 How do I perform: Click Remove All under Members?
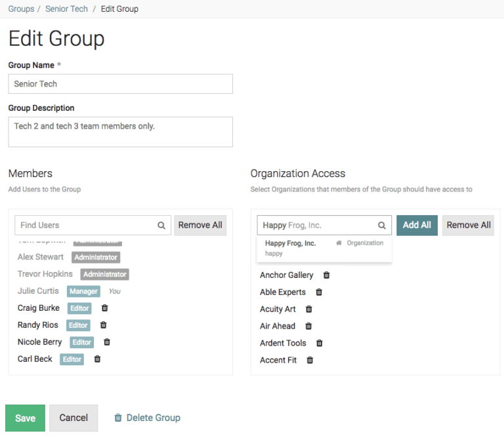200,225
